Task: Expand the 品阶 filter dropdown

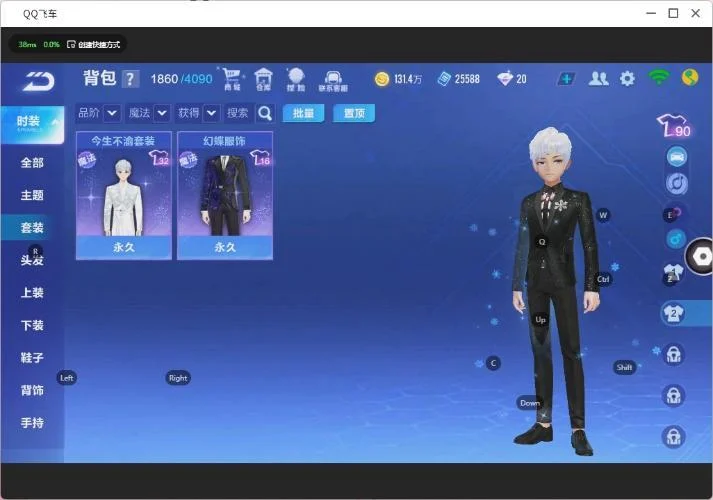Action: [112, 113]
